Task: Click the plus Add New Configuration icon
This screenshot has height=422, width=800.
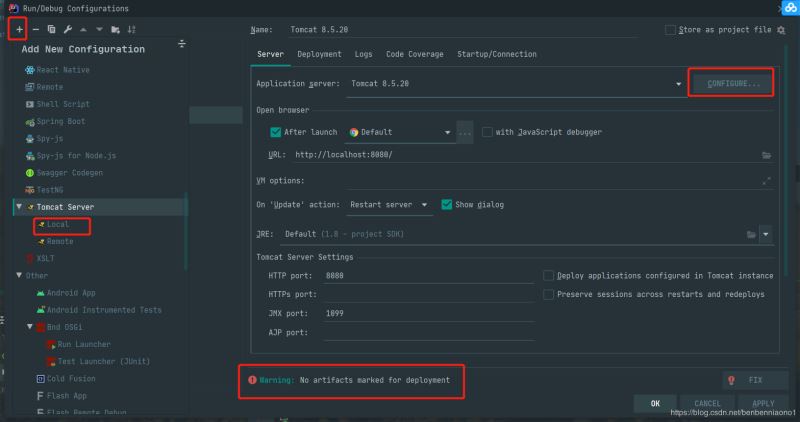Action: point(19,30)
